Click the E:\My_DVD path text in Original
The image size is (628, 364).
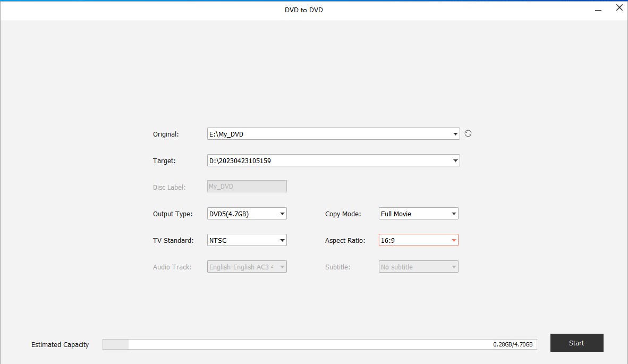pos(226,134)
